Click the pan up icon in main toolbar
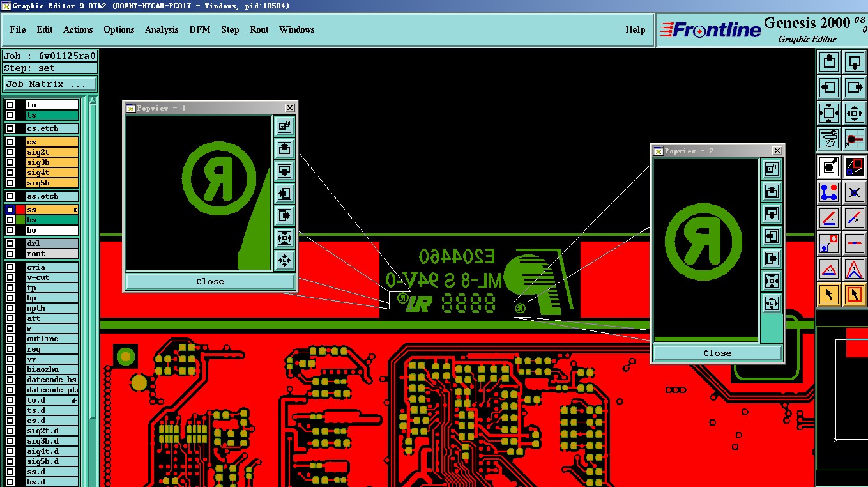This screenshot has width=868, height=487. click(x=829, y=62)
